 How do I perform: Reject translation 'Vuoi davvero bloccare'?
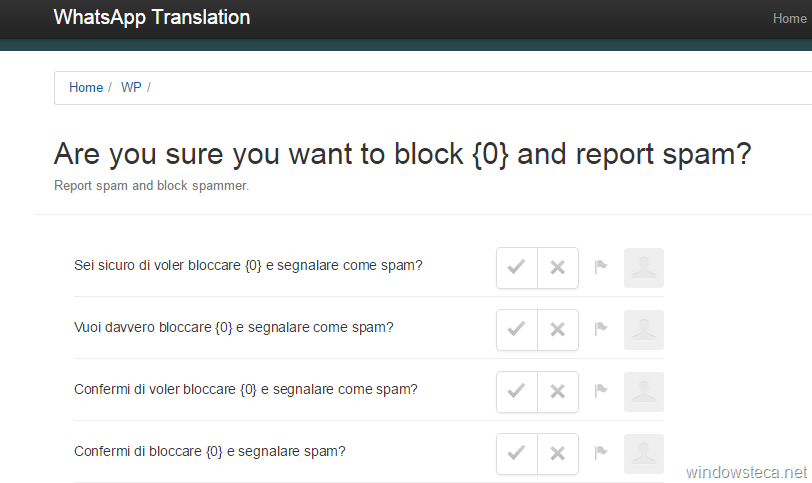pos(558,330)
